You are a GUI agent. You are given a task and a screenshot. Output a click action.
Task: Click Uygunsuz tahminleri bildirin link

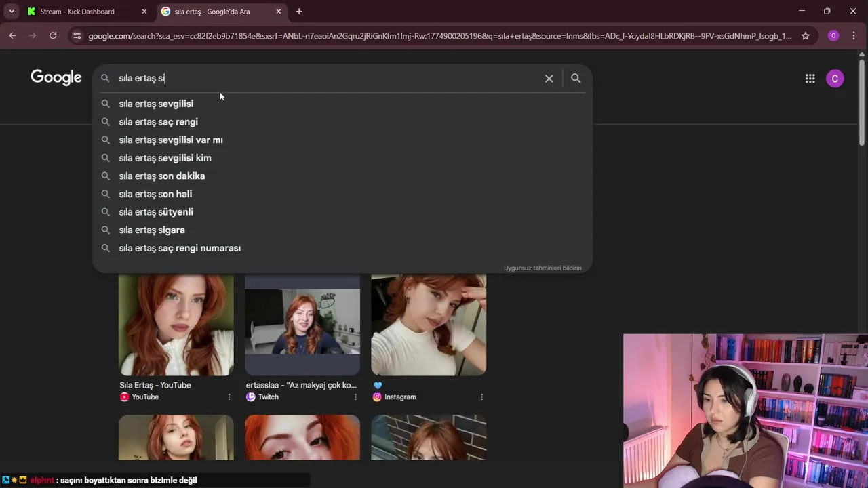tap(542, 268)
